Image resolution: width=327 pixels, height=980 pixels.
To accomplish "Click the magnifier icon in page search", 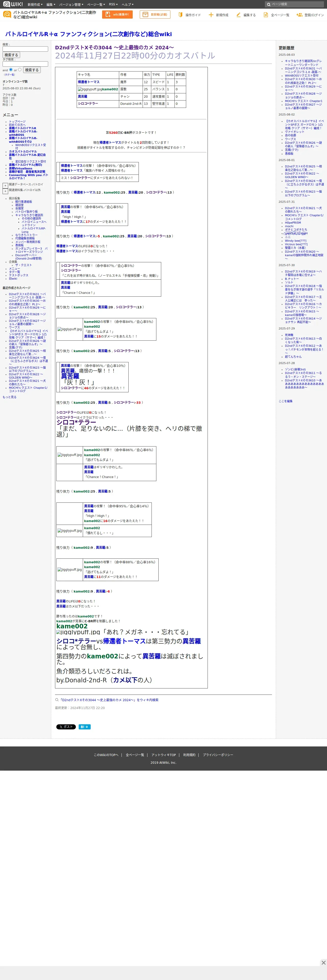I will coord(269,5).
